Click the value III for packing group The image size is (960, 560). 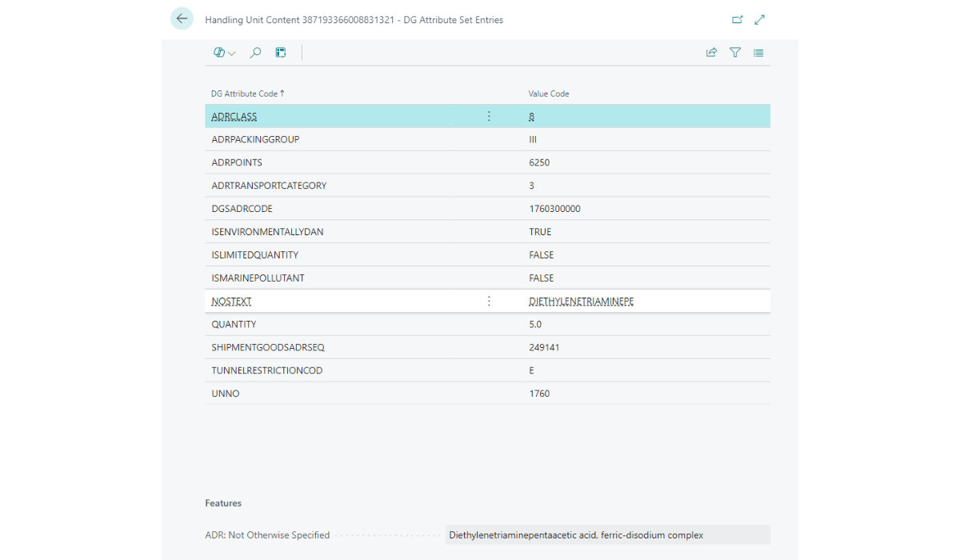click(x=534, y=139)
